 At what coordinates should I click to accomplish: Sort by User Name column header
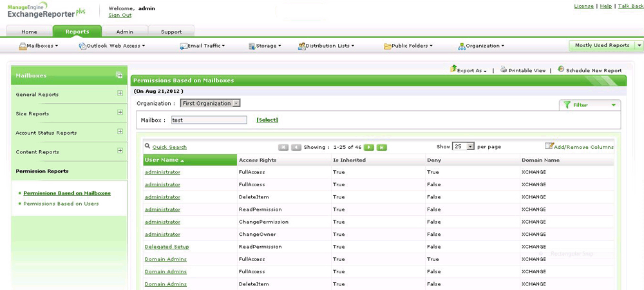point(162,160)
